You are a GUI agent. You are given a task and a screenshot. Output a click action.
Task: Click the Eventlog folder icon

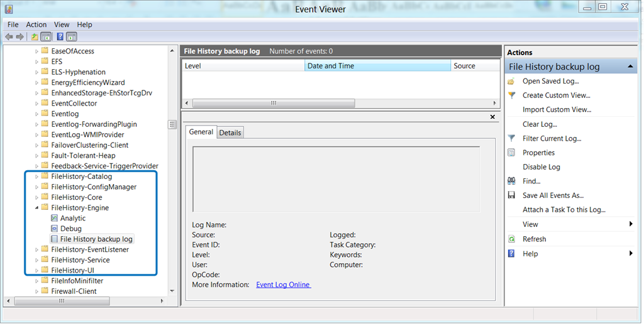point(45,114)
